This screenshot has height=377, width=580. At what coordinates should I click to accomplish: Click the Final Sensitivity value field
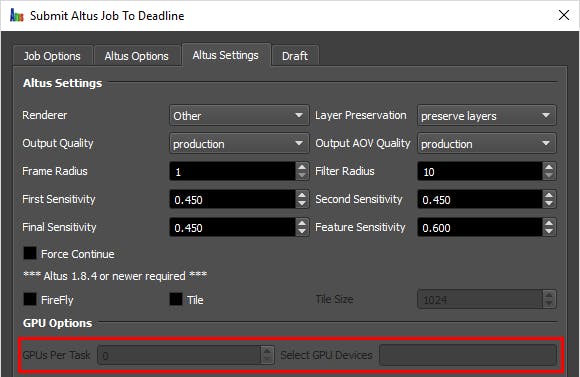pos(232,227)
